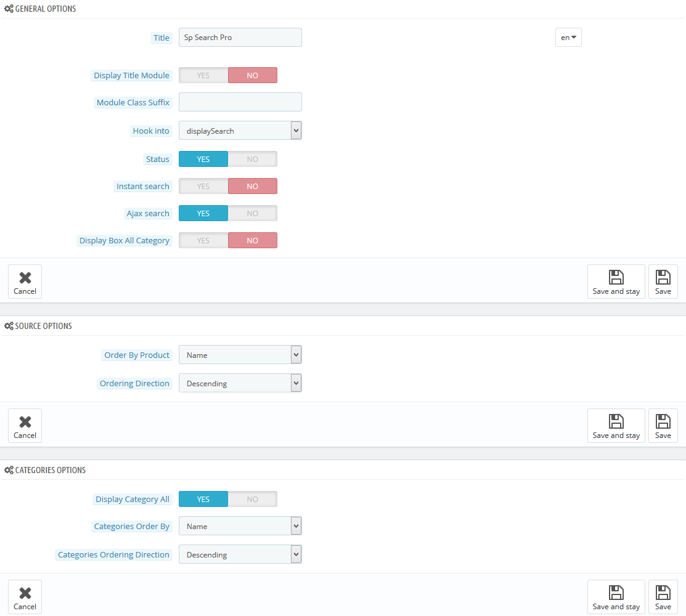The height and width of the screenshot is (616, 686).
Task: Click the Module Class Suffix input field
Action: pyautogui.click(x=240, y=102)
